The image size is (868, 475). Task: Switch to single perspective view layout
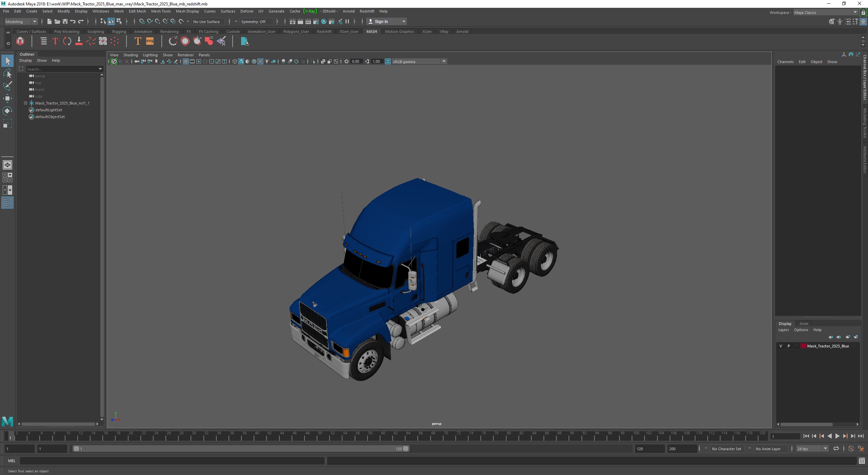tap(7, 165)
